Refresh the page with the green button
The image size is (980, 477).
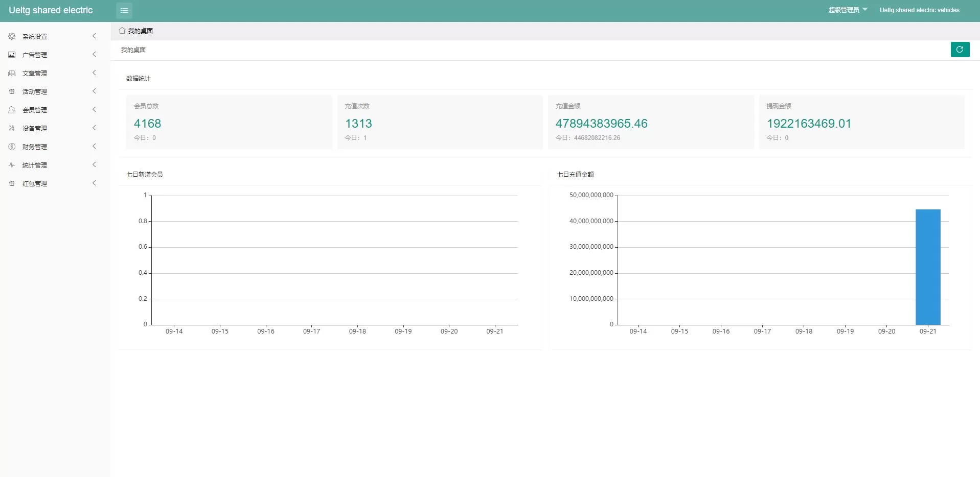[x=960, y=50]
